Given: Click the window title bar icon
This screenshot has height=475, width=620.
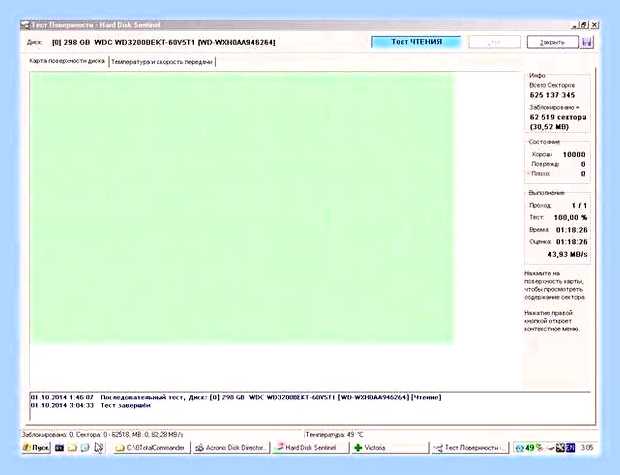Looking at the screenshot, I should [25, 25].
